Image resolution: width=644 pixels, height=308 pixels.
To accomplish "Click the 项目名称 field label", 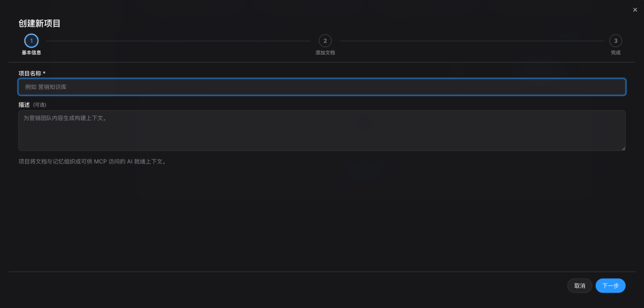I will pyautogui.click(x=29, y=73).
